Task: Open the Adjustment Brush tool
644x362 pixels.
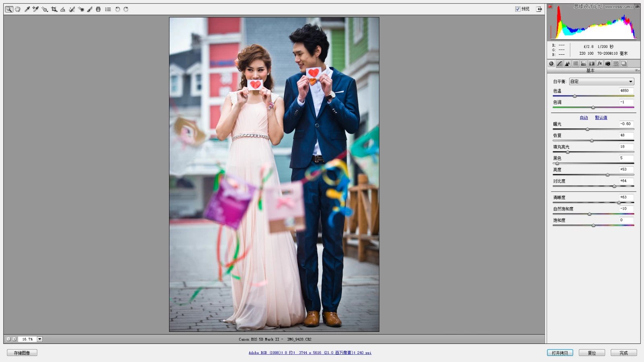Action: point(89,8)
